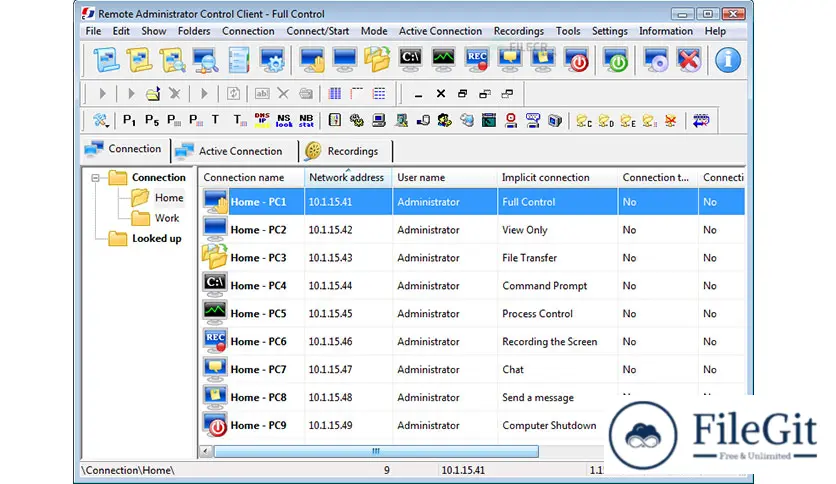The width and height of the screenshot is (836, 484).
Task: Click the horizontal scrollbar thumb
Action: click(x=376, y=451)
